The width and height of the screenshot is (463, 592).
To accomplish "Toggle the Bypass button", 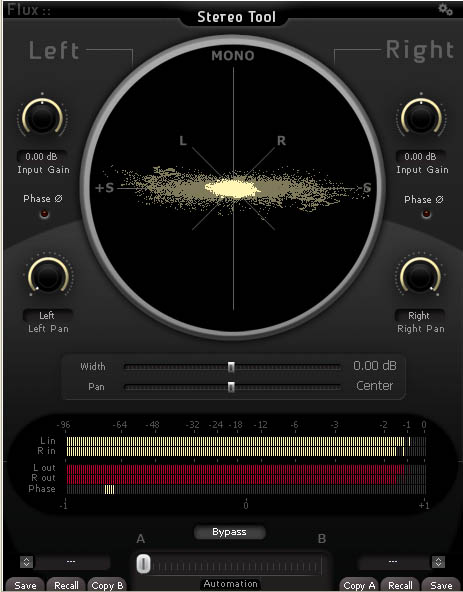I will pos(229,532).
